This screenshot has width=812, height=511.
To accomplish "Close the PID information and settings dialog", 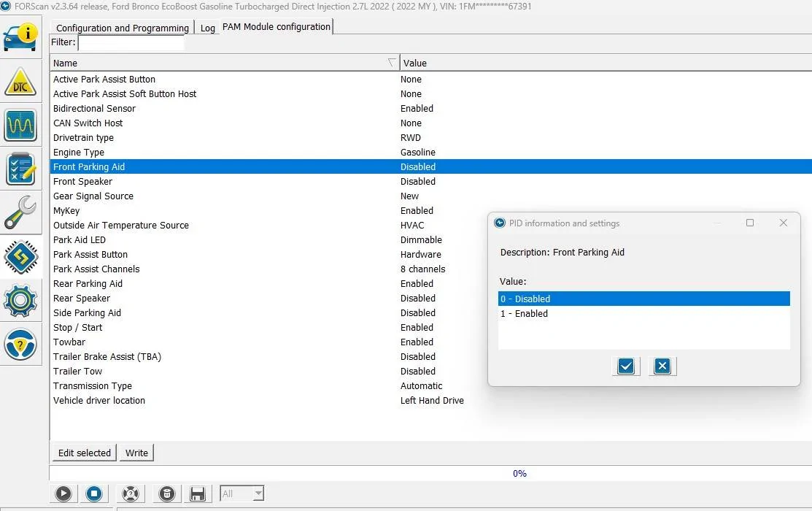I will 783,223.
